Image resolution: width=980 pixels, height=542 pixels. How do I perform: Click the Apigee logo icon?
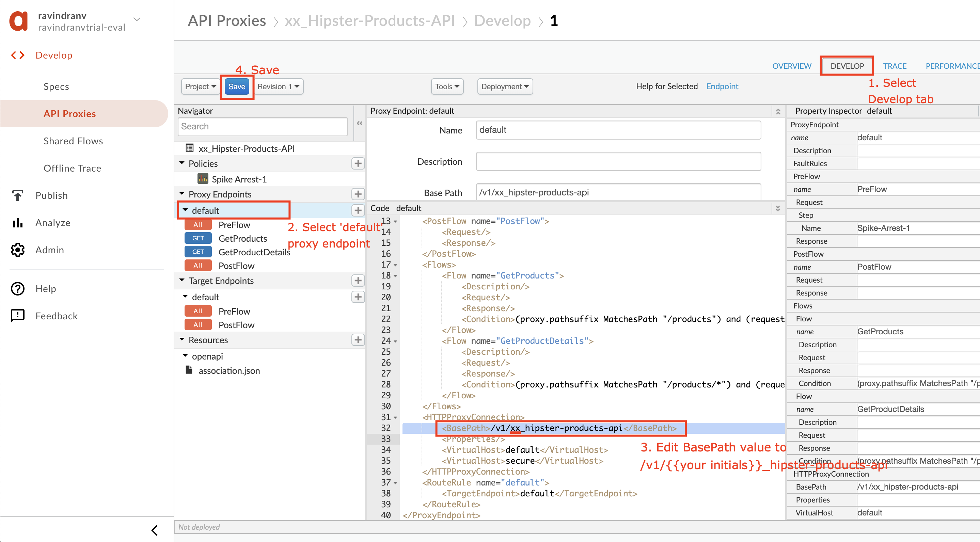click(18, 21)
